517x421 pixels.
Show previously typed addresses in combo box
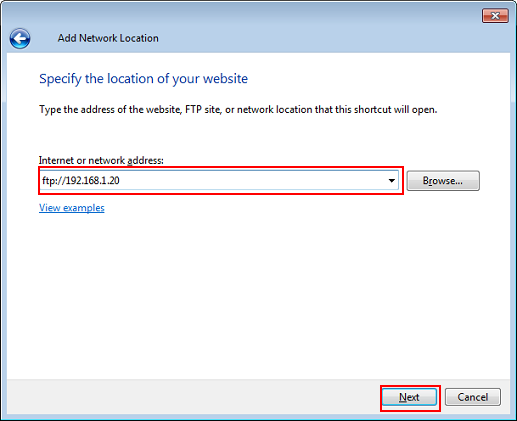(391, 181)
